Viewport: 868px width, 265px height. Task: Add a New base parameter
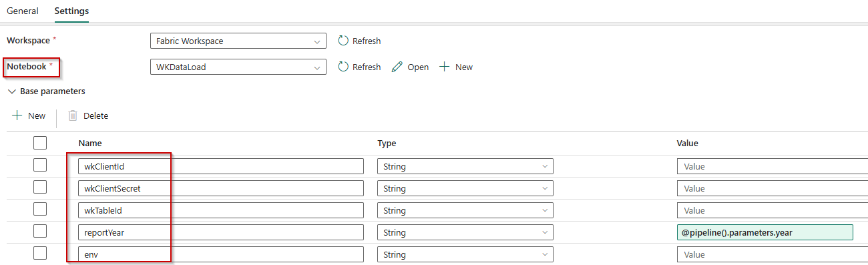pos(29,115)
